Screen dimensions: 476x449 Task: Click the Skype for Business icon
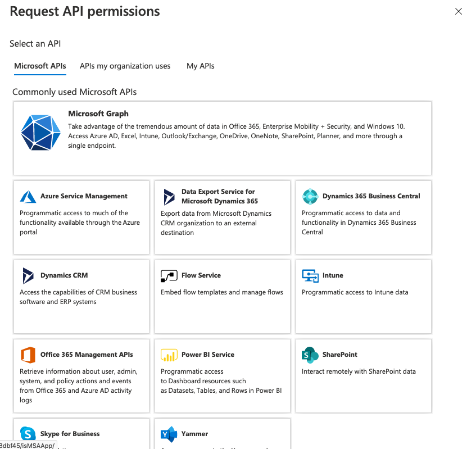[28, 434]
